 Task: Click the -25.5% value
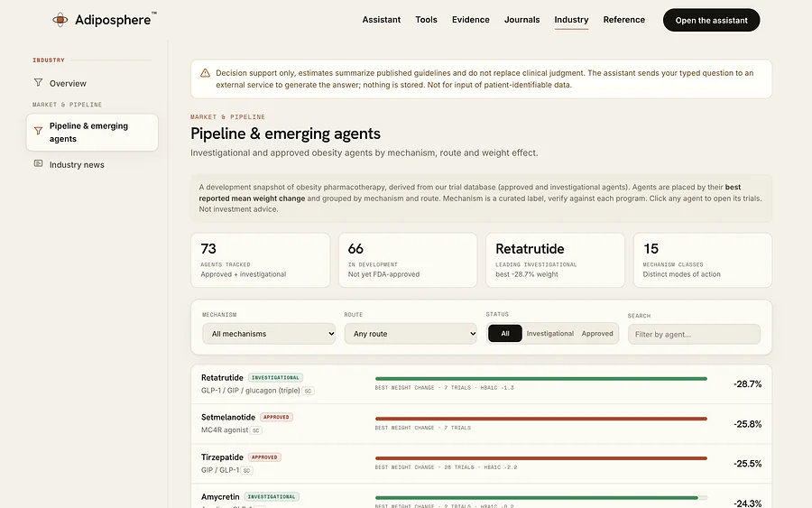click(747, 464)
